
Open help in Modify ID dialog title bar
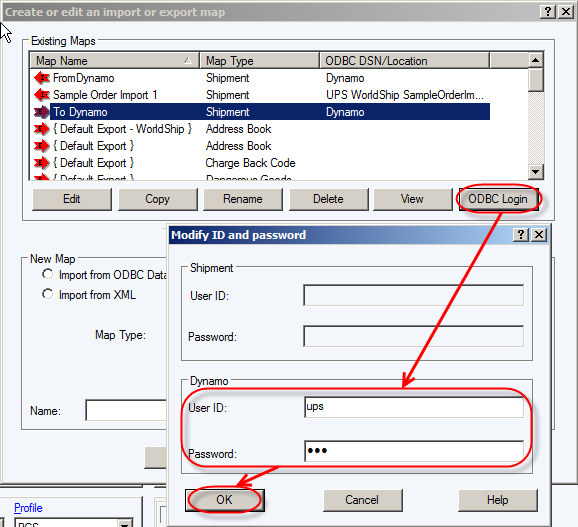click(x=521, y=234)
